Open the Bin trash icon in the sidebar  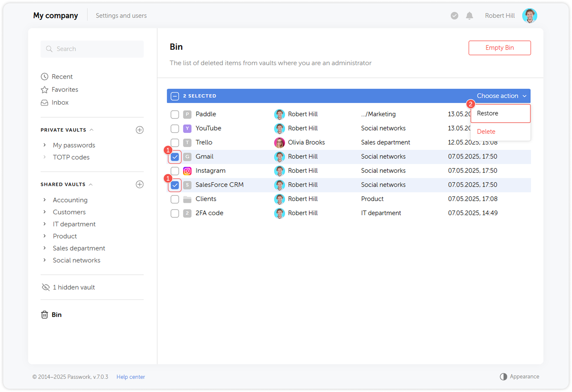coord(44,314)
